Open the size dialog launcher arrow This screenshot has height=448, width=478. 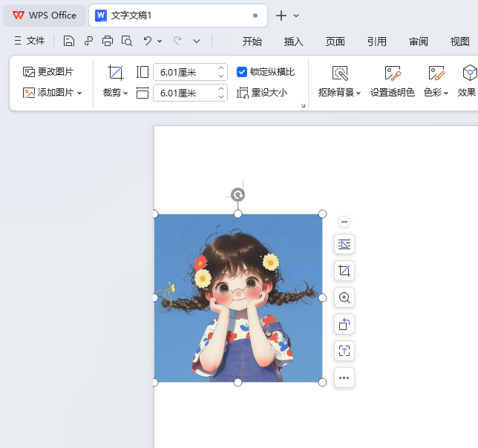click(303, 105)
